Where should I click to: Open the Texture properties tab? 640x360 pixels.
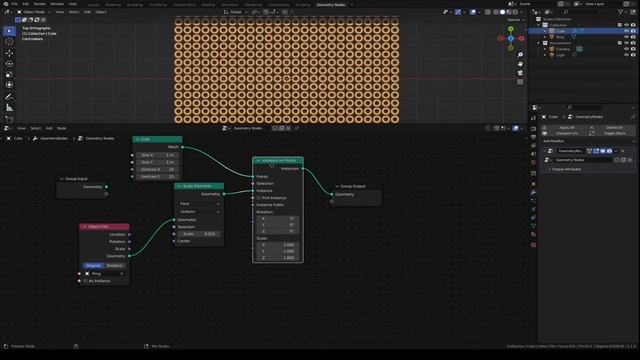(x=533, y=245)
